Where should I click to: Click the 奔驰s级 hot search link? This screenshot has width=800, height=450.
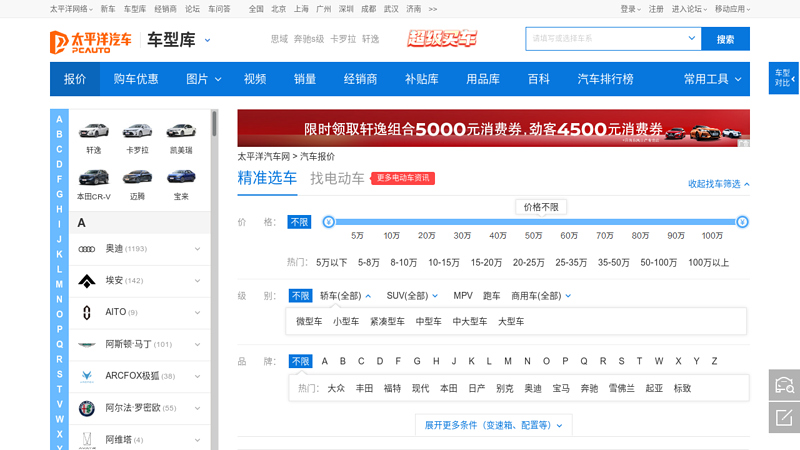click(x=309, y=39)
